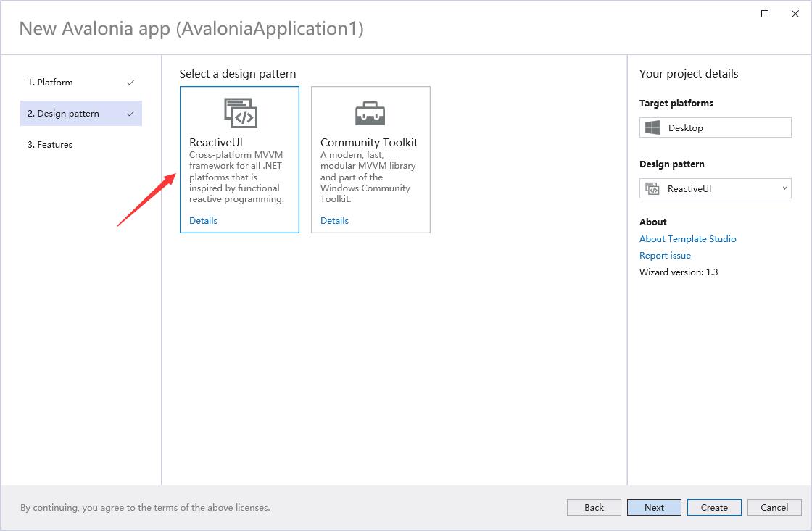Image resolution: width=812 pixels, height=531 pixels.
Task: Click the checkmark beside Design pattern step
Action: pos(130,114)
